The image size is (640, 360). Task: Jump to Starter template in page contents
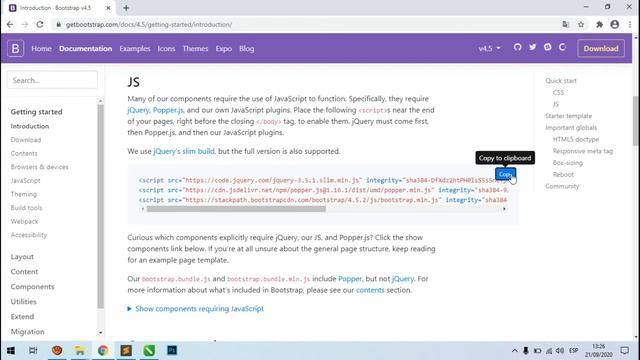pyautogui.click(x=568, y=116)
